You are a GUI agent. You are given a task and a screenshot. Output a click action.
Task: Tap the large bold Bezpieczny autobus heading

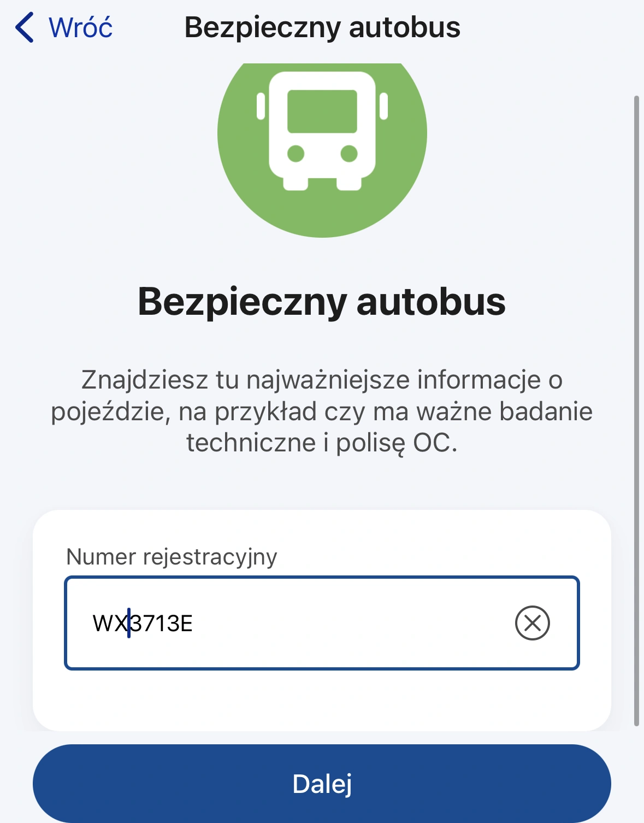coord(322,302)
